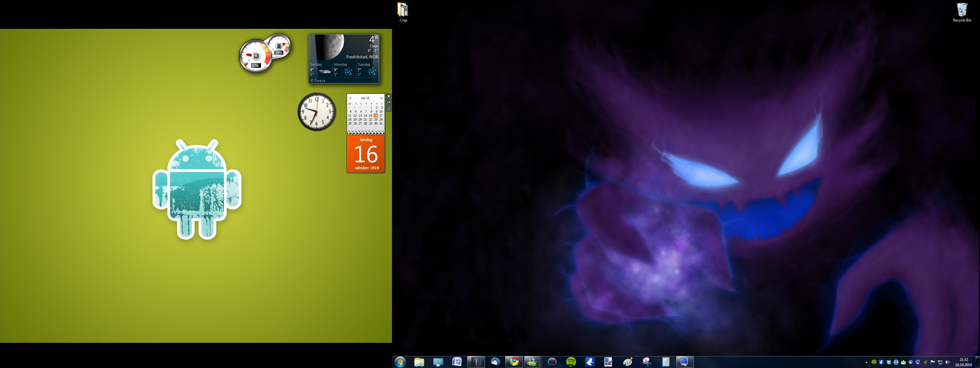
Task: Switch to the Google Chrome window
Action: [x=514, y=362]
